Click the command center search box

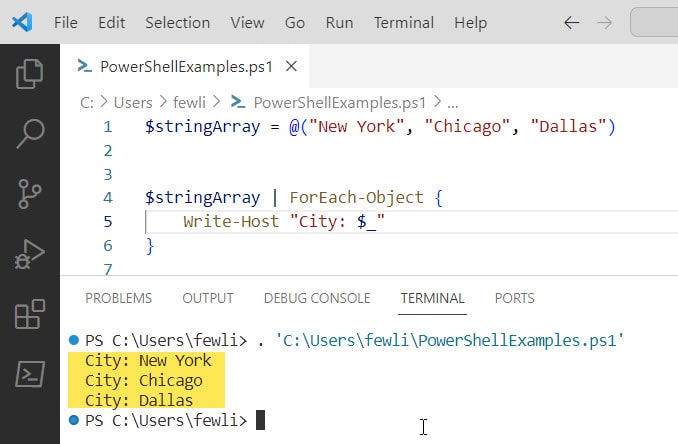(x=654, y=22)
